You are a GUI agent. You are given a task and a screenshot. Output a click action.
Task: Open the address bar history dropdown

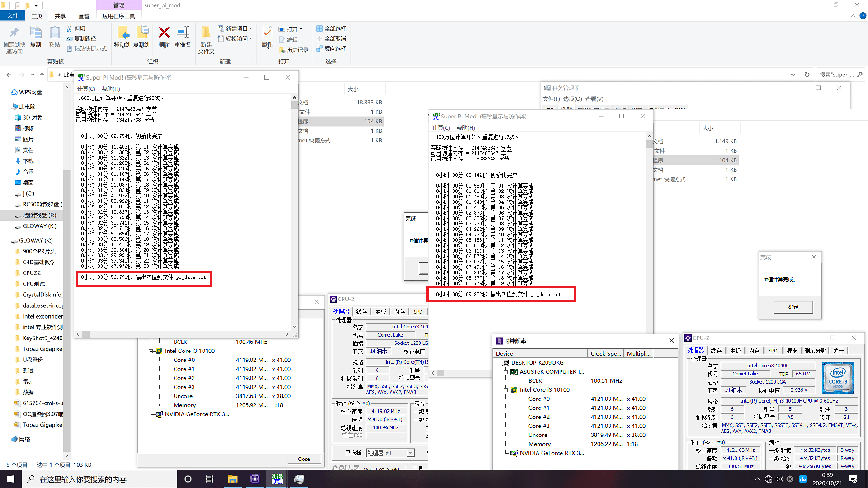pos(793,75)
